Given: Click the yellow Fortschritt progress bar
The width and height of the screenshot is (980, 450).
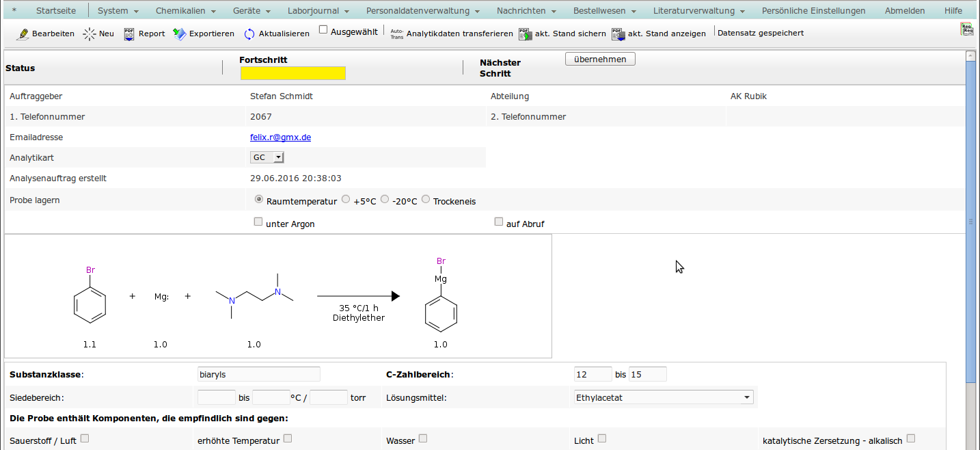Looking at the screenshot, I should pos(292,73).
